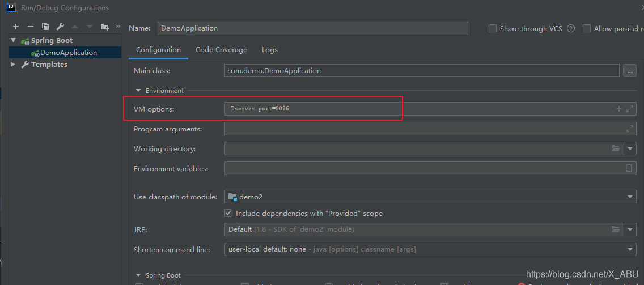Move configuration up arrow
The image size is (644, 285).
[x=75, y=27]
